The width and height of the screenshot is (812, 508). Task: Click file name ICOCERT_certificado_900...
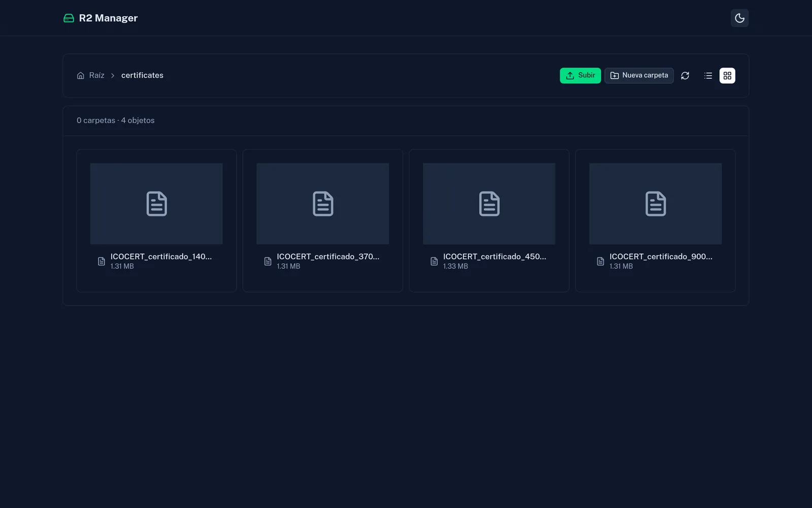[x=661, y=257]
